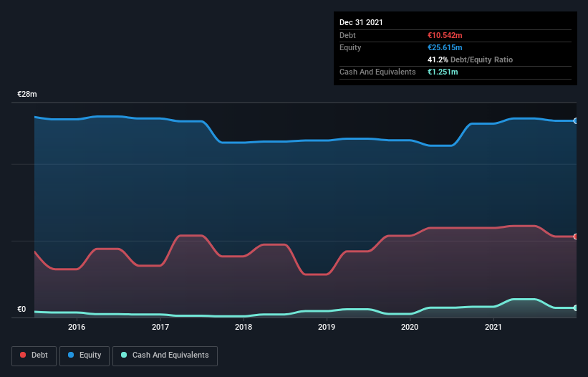This screenshot has height=377, width=588.
Task: Toggle the Debt legend button
Action: pos(34,355)
